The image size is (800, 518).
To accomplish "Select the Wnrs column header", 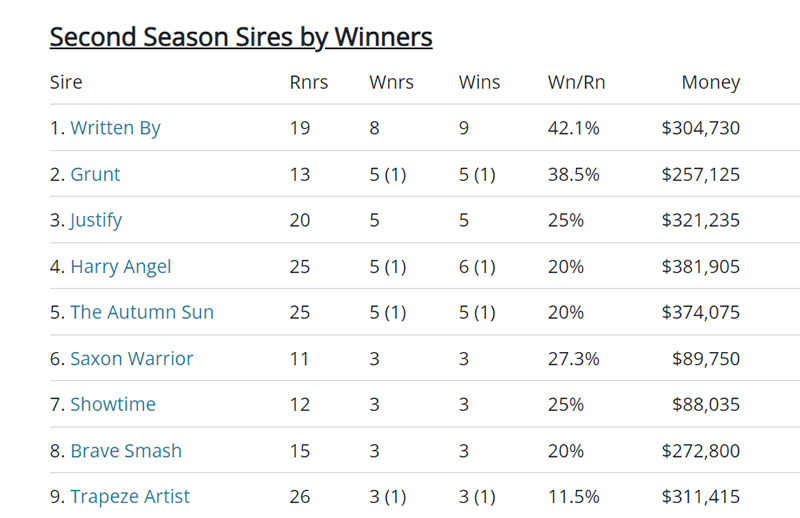I will [391, 82].
